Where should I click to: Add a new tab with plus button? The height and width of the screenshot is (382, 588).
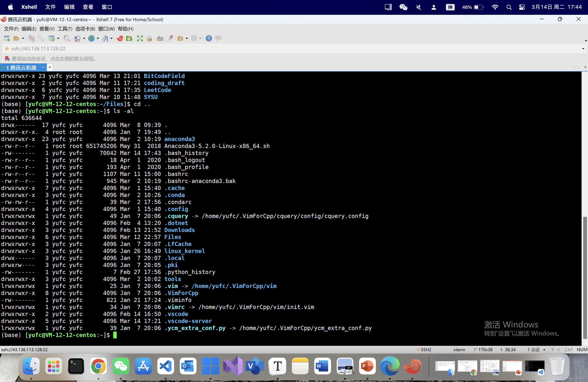tap(50, 67)
